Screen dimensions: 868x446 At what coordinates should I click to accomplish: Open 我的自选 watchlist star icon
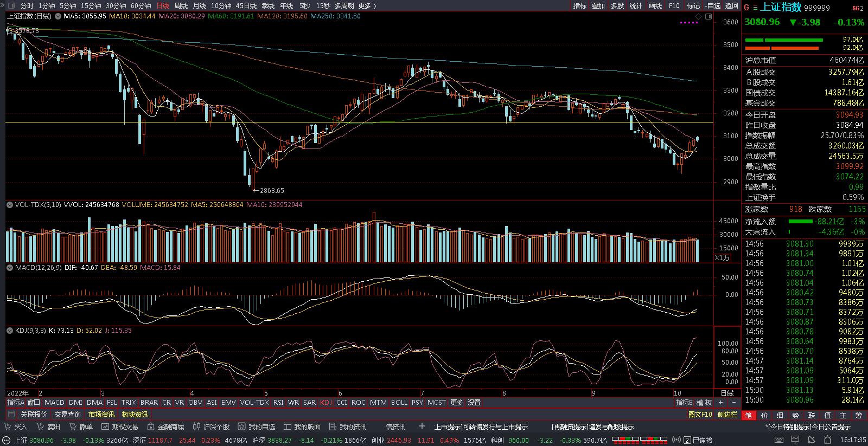[242, 427]
